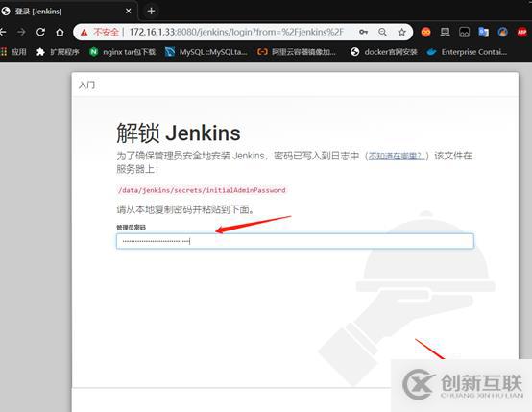The height and width of the screenshot is (412, 532).
Task: Click the 'where to find it' help link
Action: coord(396,157)
